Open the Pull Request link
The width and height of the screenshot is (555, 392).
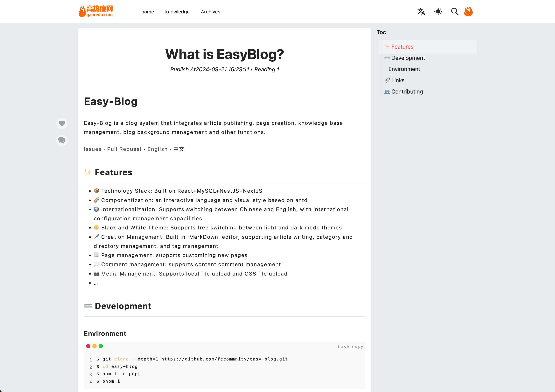pos(124,149)
